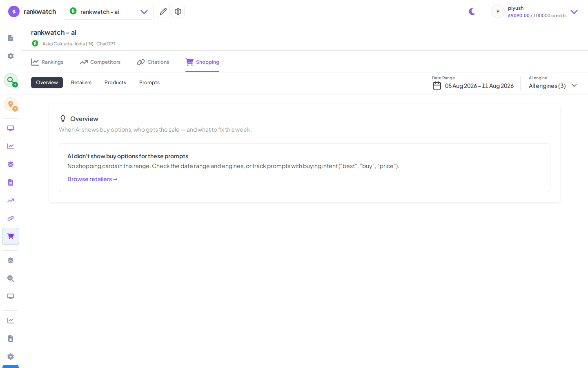Click the lightbulb icon beside Overview heading
Screen dimensions: 588x368
pos(63,119)
